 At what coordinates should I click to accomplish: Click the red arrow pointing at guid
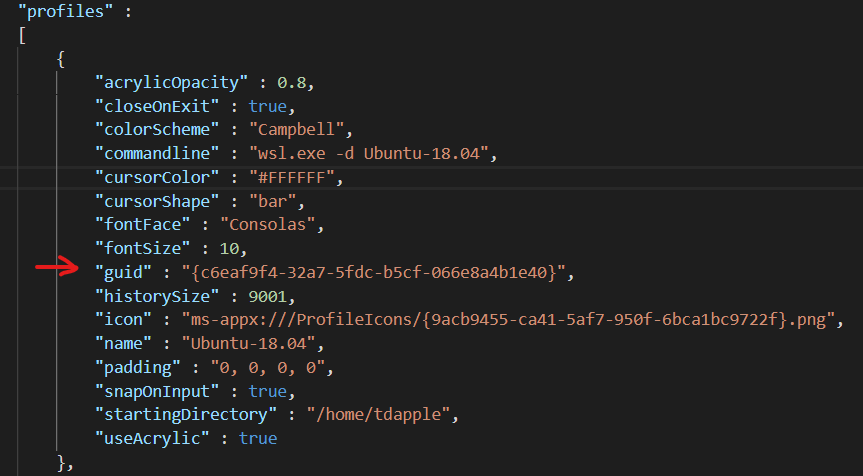click(x=57, y=268)
